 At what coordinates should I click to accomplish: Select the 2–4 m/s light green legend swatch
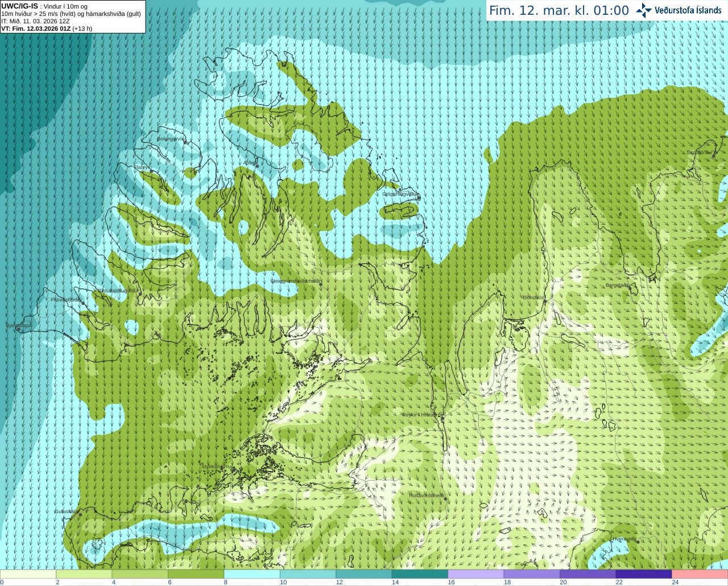[x=84, y=573]
